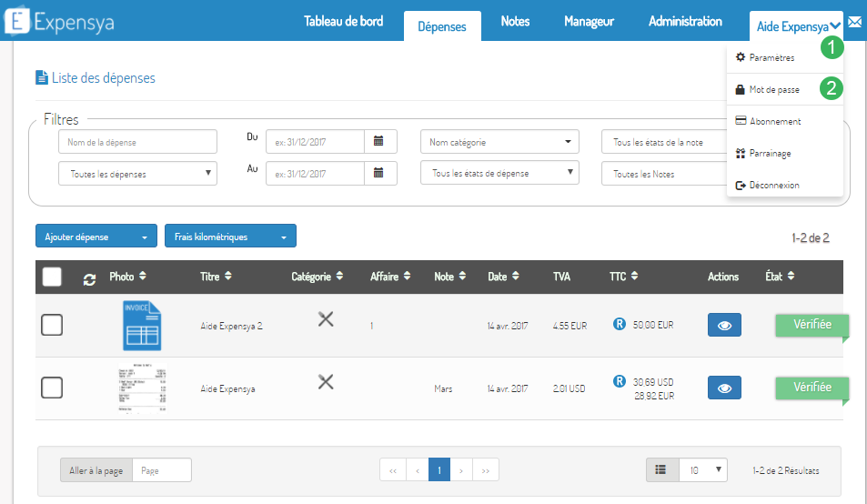Sort by État column arrows
867x504 pixels.
tap(791, 276)
